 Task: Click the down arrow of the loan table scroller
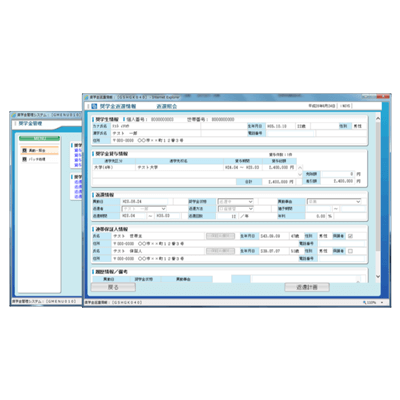300,174
